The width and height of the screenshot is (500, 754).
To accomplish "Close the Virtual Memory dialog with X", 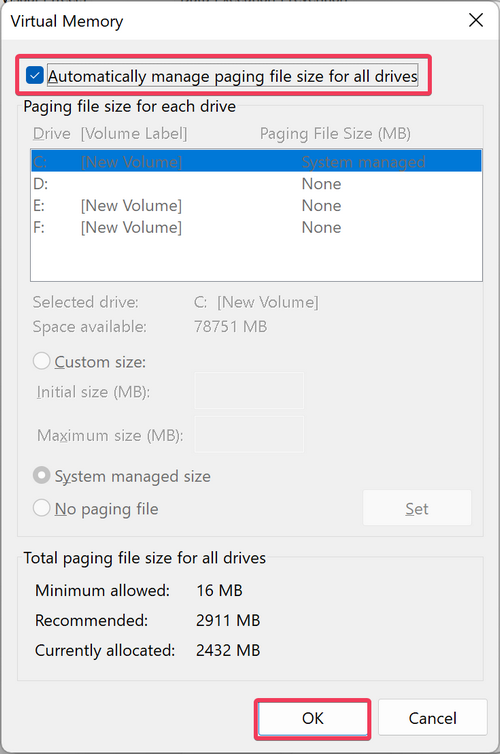I will pyautogui.click(x=476, y=20).
